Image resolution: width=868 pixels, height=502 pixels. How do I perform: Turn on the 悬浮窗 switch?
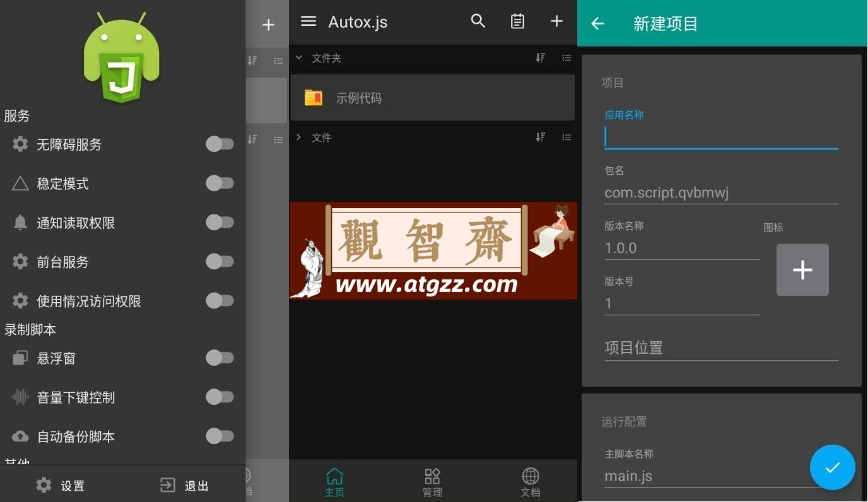pos(220,358)
